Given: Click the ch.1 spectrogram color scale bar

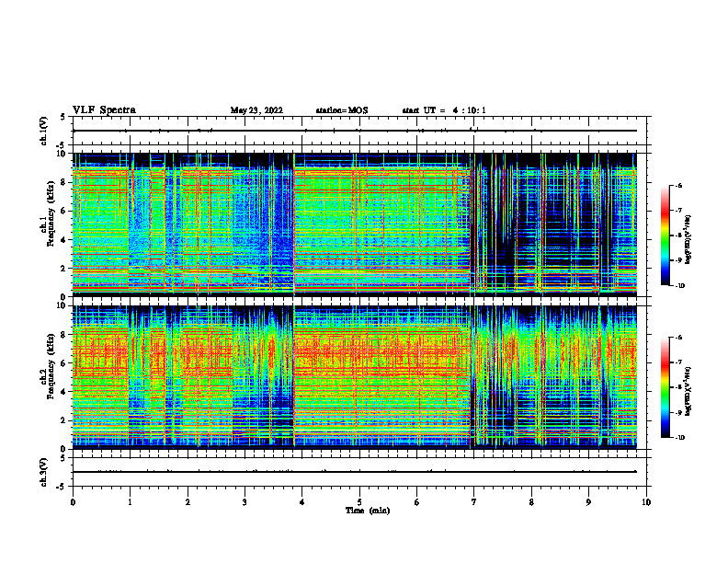Looking at the screenshot, I should tap(665, 236).
